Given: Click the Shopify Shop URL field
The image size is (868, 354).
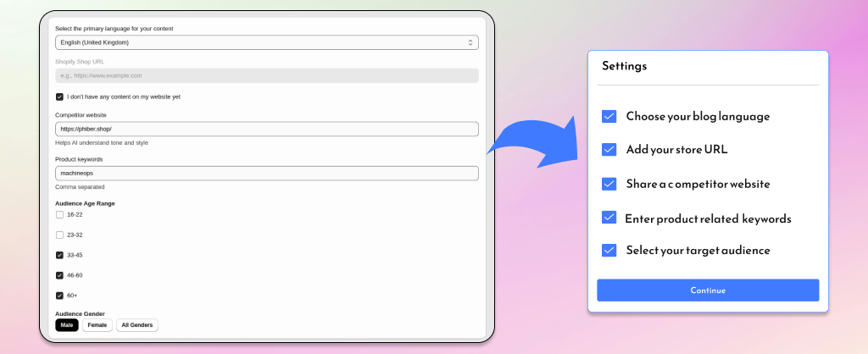Looking at the screenshot, I should tap(266, 75).
